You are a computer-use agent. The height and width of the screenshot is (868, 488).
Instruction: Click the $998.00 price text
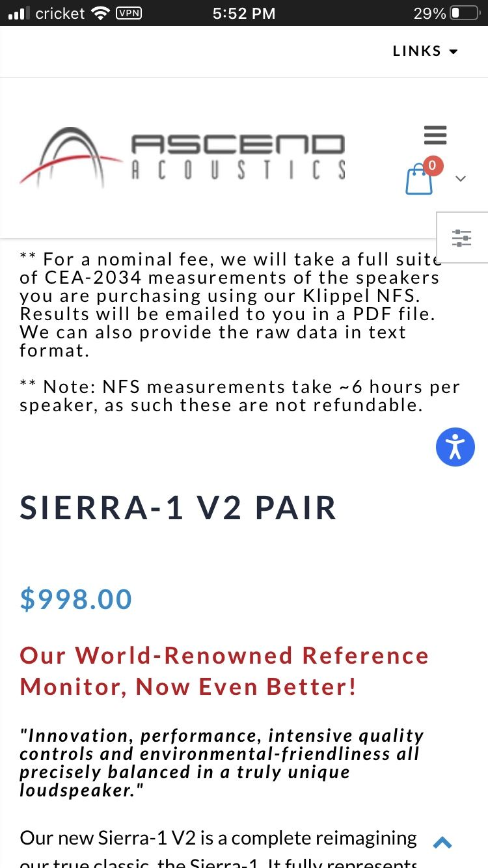click(x=76, y=599)
